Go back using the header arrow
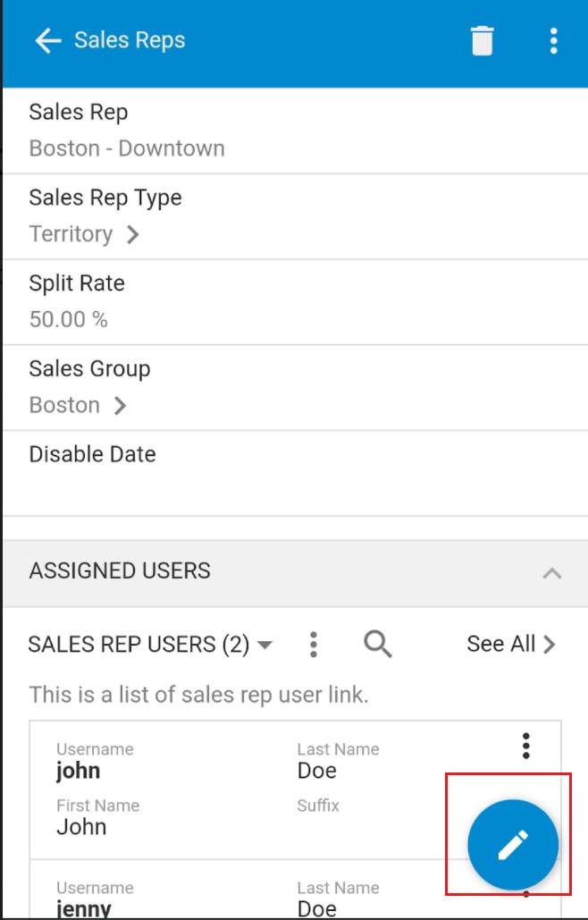Viewport: 588px width, 920px height. coord(47,40)
